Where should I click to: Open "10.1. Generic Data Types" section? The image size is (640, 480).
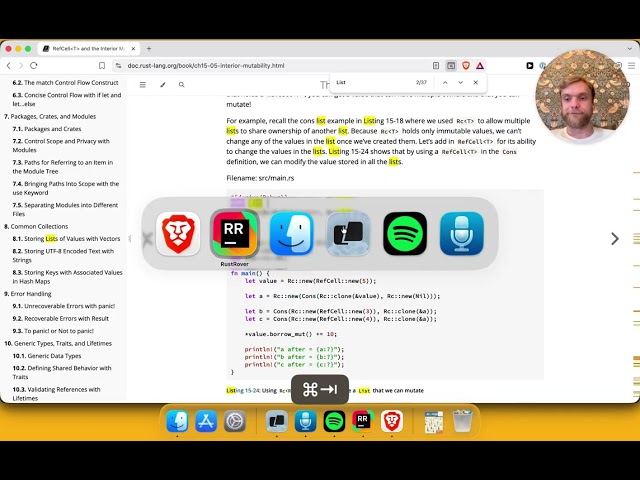click(47, 356)
